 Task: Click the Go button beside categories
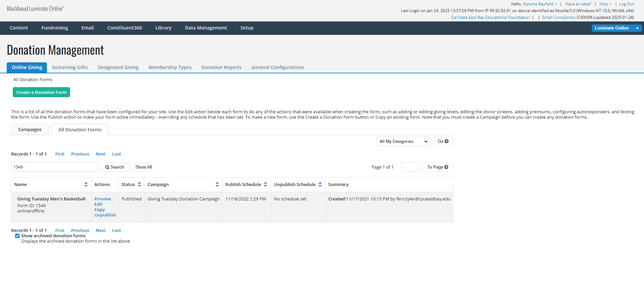443,141
